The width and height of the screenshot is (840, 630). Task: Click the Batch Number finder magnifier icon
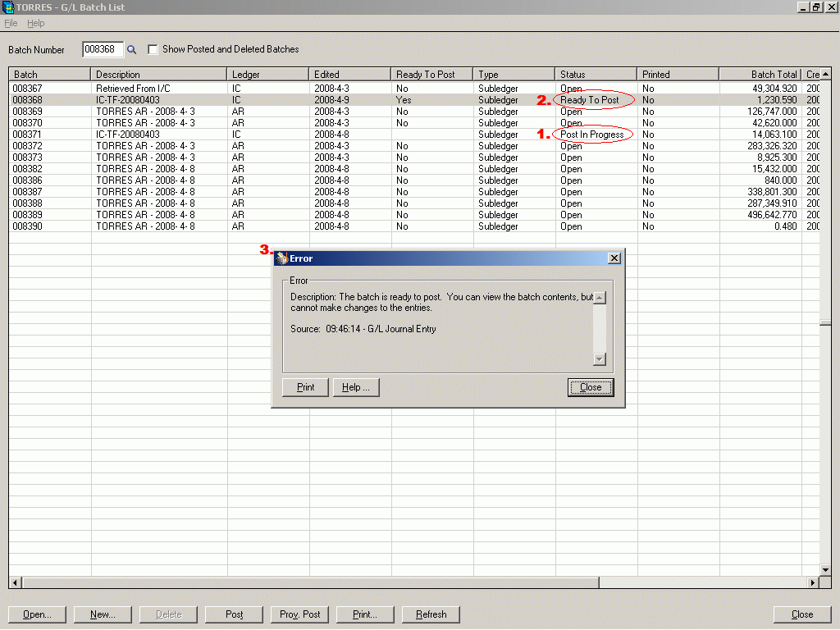tap(131, 50)
